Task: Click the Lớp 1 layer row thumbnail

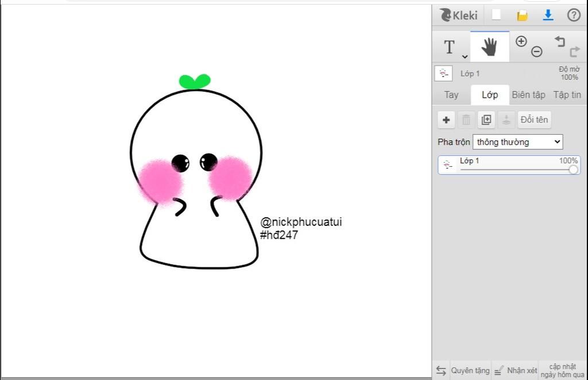Action: [447, 165]
